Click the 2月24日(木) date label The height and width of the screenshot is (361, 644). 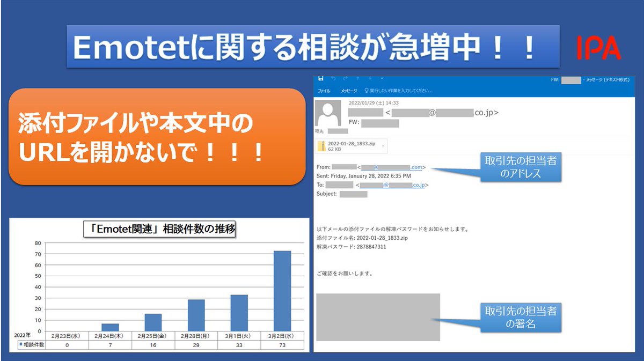[110, 336]
